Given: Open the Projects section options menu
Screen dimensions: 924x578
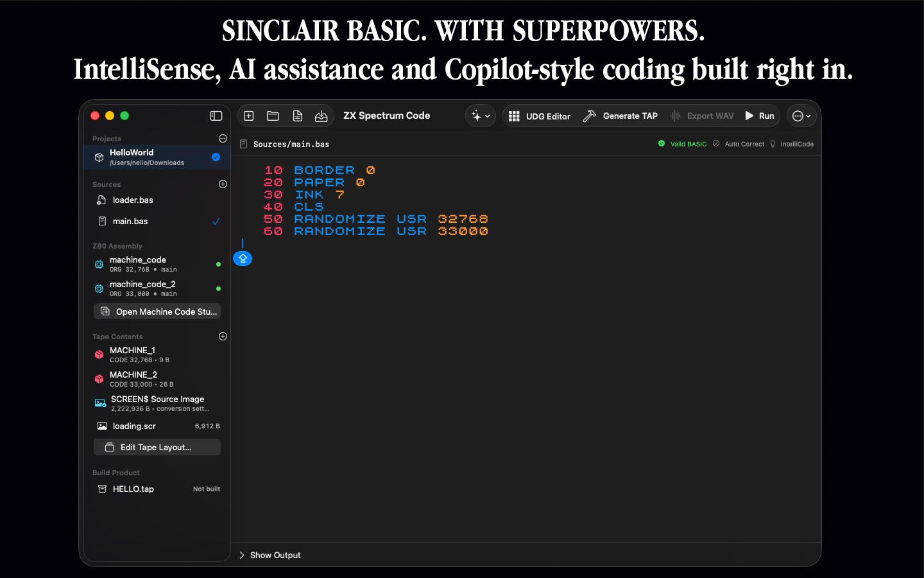Looking at the screenshot, I should pos(223,138).
